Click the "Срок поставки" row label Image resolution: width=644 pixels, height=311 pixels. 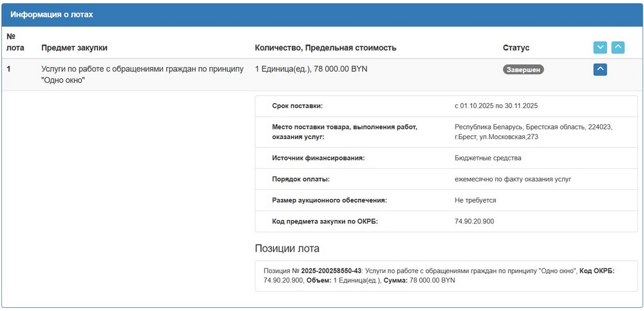[x=297, y=106]
